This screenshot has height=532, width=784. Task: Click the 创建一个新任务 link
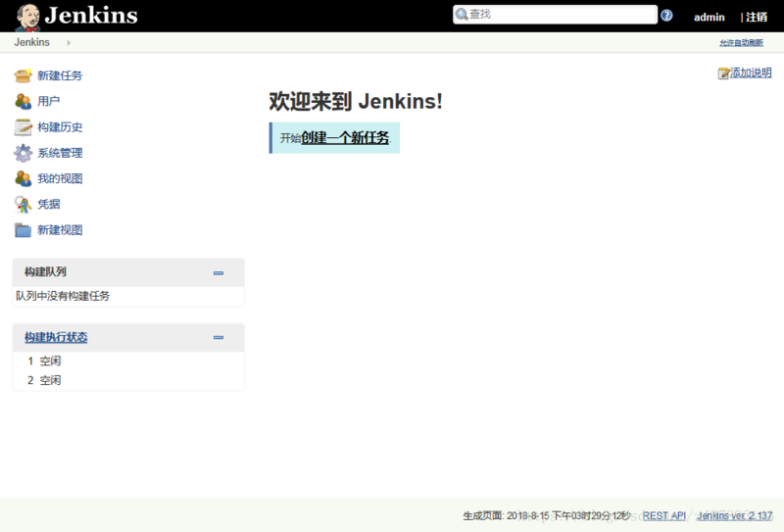[x=345, y=137]
